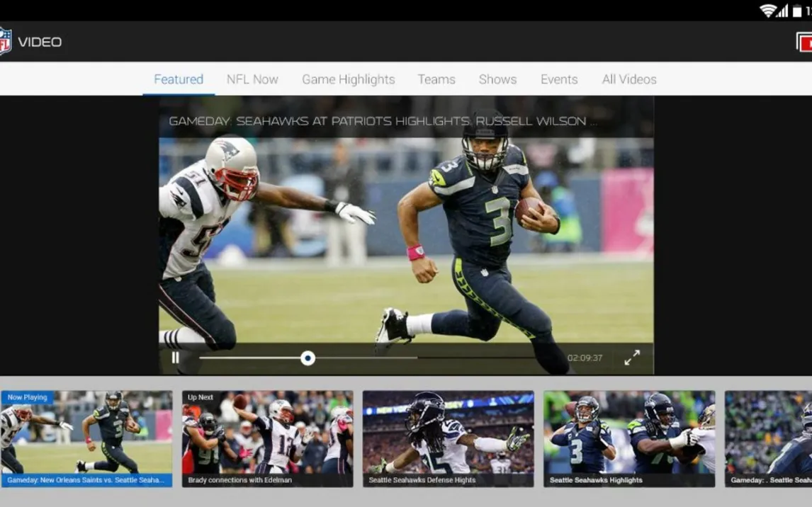Screen dimensions: 812x507
Task: Open Seattle Seahawks Highlights thumbnail
Action: 629,439
